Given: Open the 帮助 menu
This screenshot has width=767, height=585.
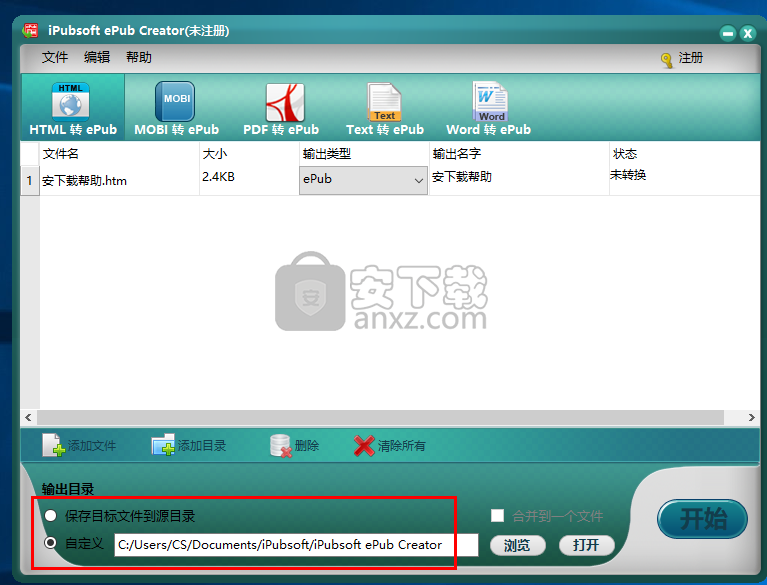Looking at the screenshot, I should pyautogui.click(x=139, y=57).
